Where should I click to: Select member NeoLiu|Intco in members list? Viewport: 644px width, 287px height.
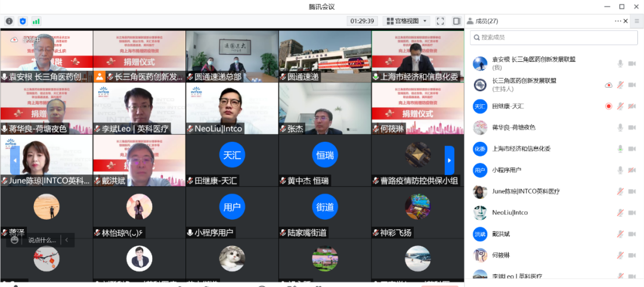click(x=510, y=213)
